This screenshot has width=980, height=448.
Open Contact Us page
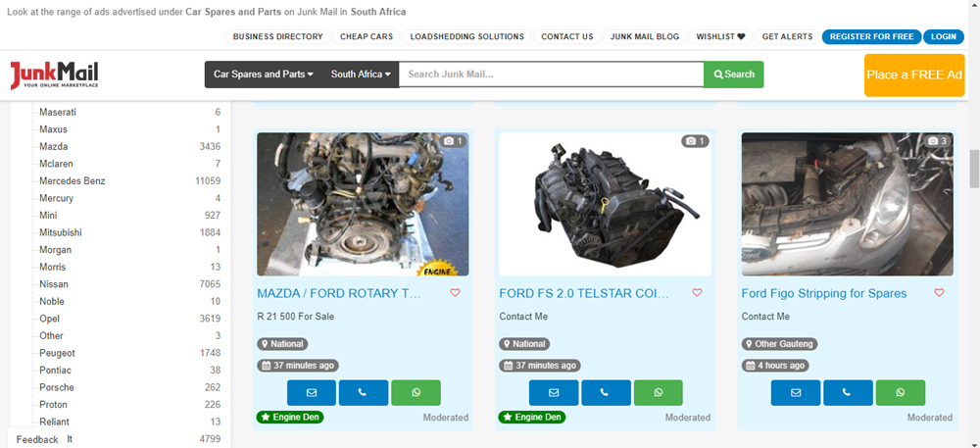566,37
